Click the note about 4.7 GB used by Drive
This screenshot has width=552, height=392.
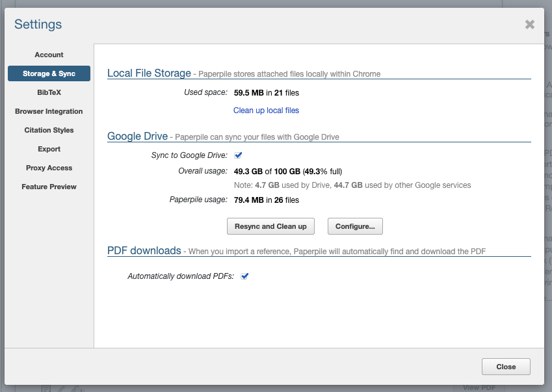[x=352, y=185]
